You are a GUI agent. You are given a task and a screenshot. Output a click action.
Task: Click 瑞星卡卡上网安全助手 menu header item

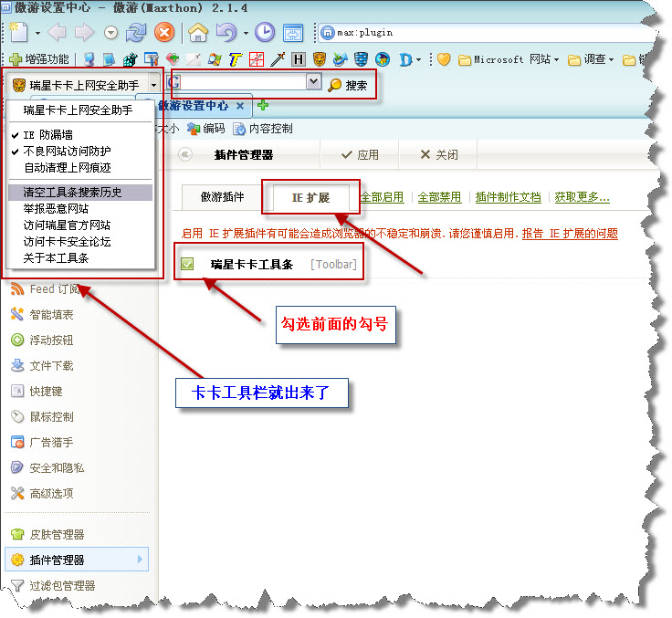click(80, 110)
